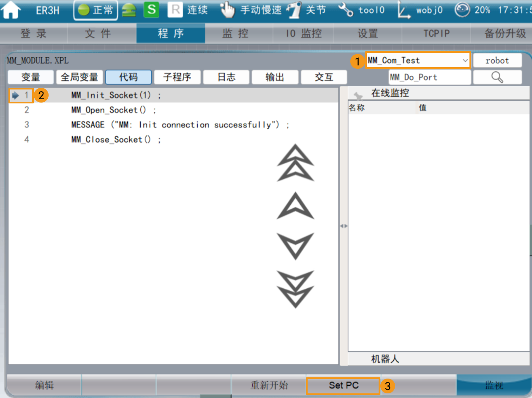Click the MM_MODULE.XPL file name
Viewport: 532px width, 398px height.
pyautogui.click(x=38, y=61)
